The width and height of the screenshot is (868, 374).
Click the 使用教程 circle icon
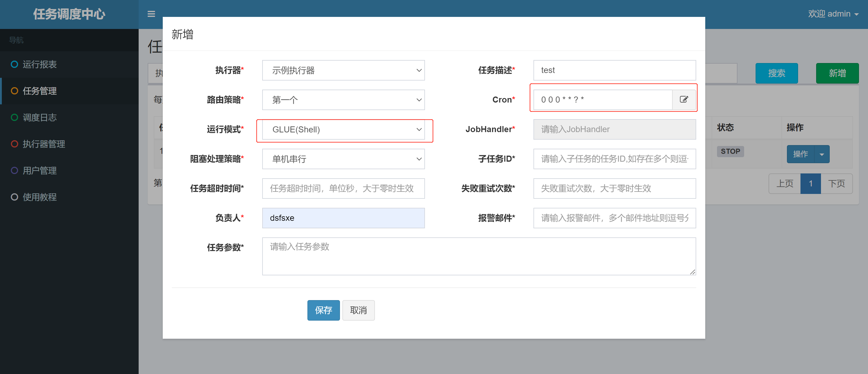click(x=14, y=197)
